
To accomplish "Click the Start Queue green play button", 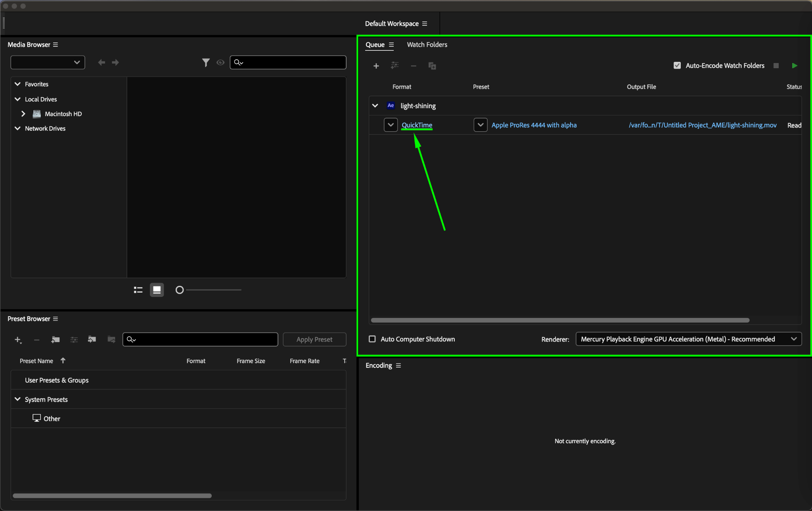I will point(794,66).
